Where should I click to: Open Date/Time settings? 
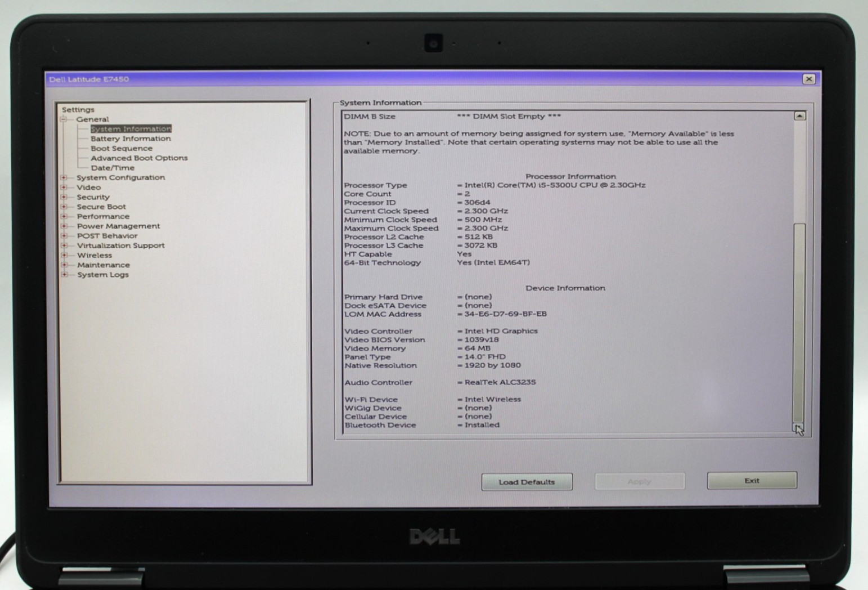tap(113, 168)
